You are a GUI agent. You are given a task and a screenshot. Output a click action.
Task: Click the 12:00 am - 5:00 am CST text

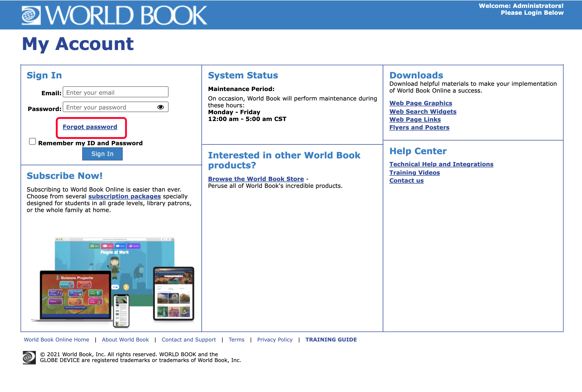(247, 119)
